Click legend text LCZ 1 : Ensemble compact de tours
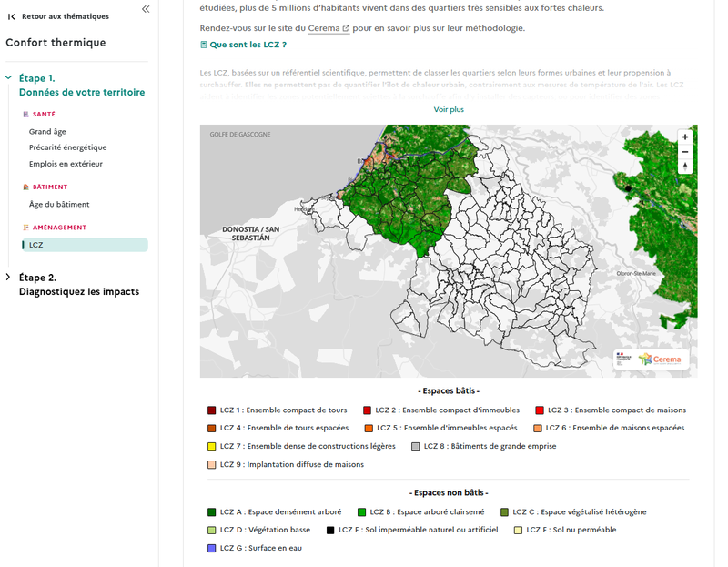This screenshot has height=567, width=728. pos(283,410)
